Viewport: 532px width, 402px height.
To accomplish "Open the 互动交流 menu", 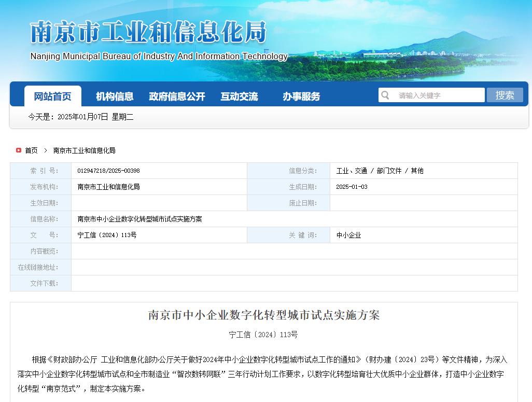I will 239,96.
